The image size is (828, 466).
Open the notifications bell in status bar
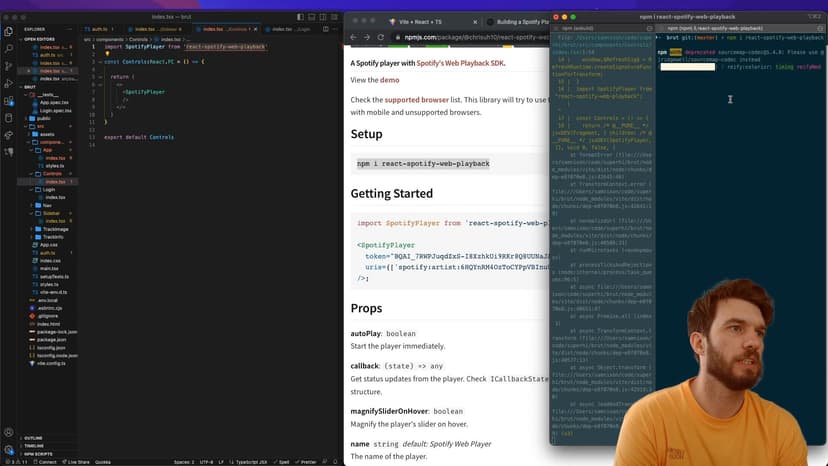(335, 462)
